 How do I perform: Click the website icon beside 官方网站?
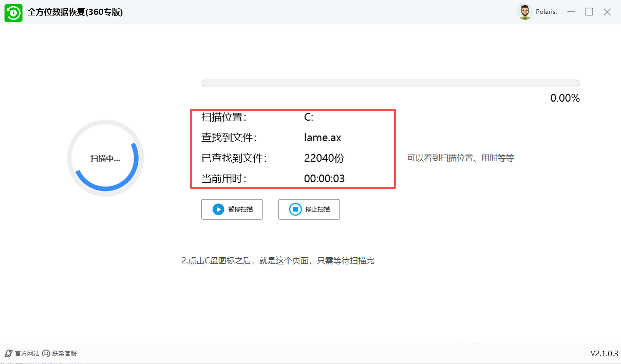tap(9, 353)
